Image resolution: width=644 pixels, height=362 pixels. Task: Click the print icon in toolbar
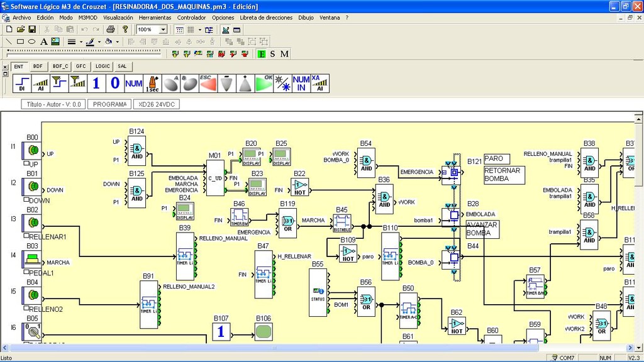tap(111, 30)
